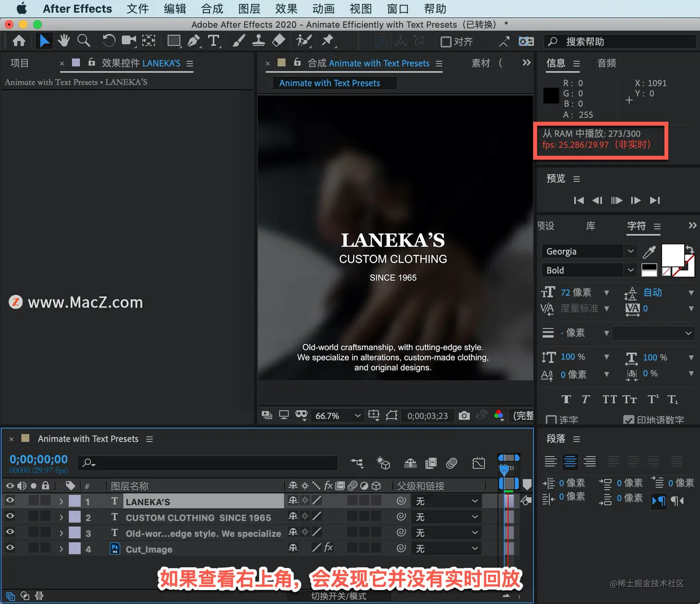Toggle lock on composition viewer tab
700x604 pixels.
point(297,62)
